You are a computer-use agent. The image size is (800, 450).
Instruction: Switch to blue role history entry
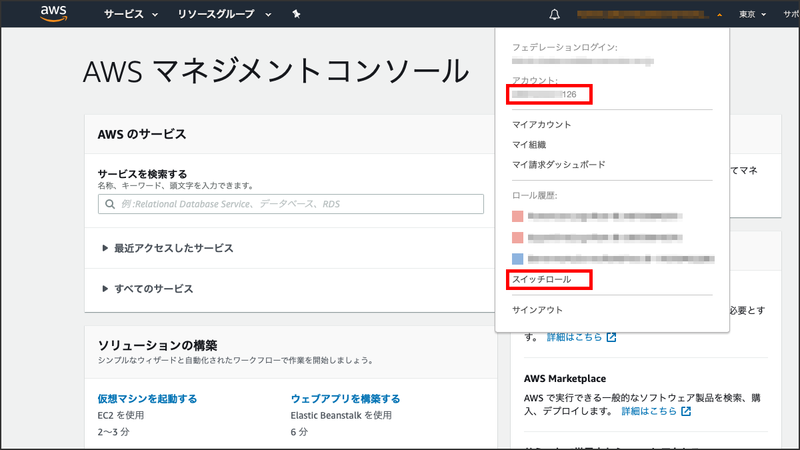[613, 259]
